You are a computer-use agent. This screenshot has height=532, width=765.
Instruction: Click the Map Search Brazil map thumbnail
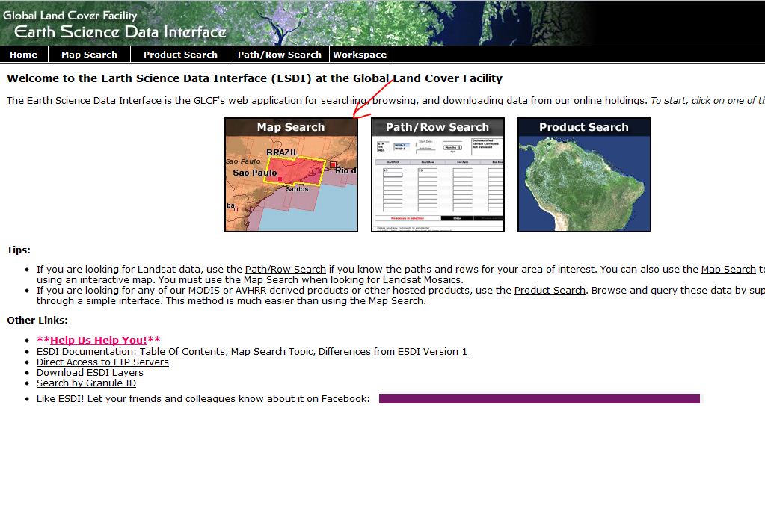291,176
